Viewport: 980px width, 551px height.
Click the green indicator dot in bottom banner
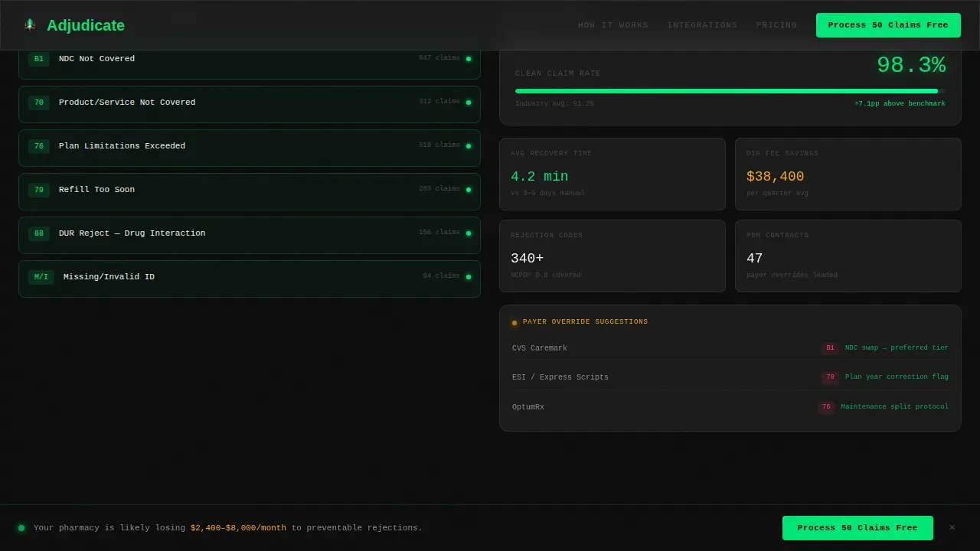pos(21,528)
